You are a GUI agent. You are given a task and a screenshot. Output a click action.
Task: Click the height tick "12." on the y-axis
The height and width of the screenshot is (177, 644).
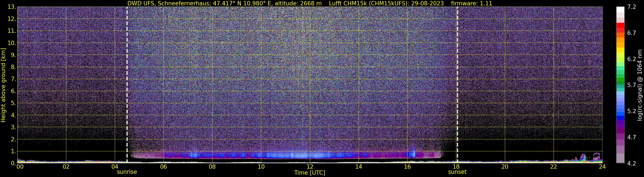click(x=12, y=19)
